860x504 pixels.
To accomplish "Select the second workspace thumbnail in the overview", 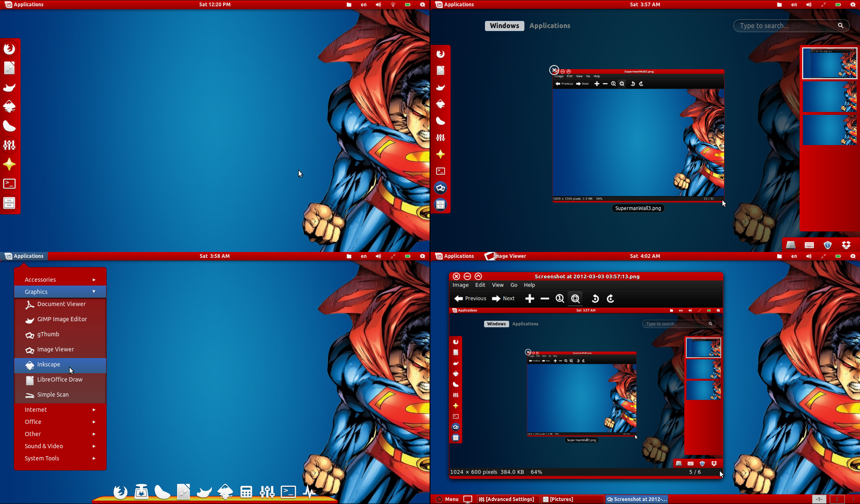I will 829,96.
